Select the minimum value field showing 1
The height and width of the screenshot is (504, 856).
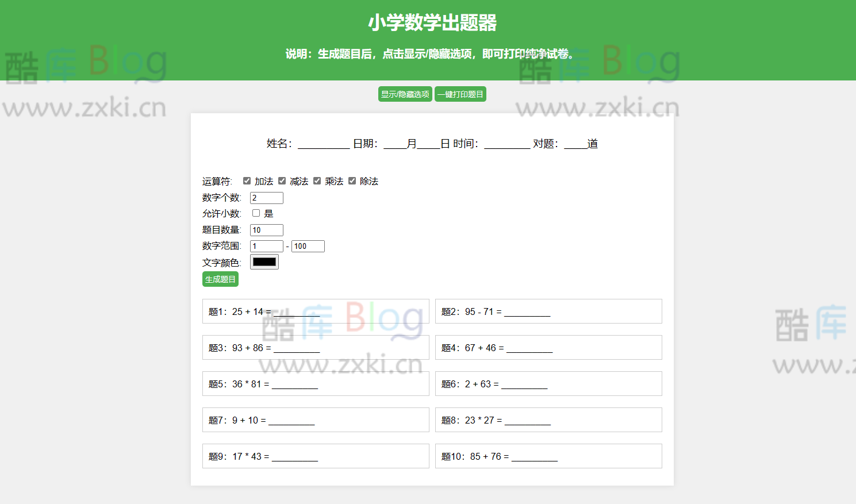point(266,245)
